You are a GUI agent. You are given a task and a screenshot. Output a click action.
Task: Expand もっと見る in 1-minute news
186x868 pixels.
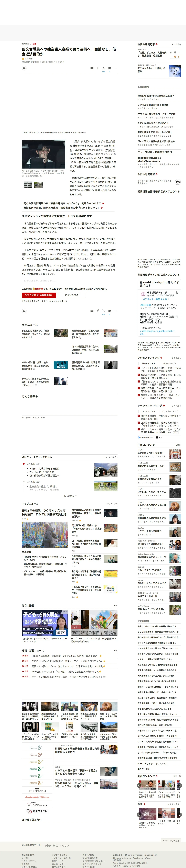point(70,496)
